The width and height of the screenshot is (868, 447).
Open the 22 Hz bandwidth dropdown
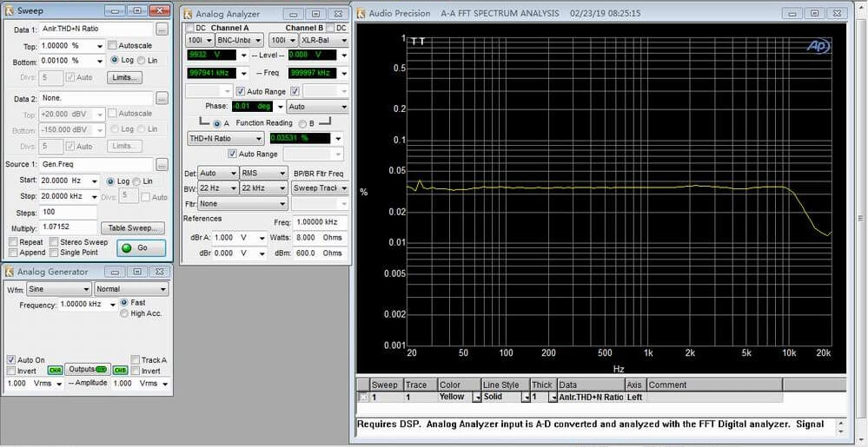[219, 188]
